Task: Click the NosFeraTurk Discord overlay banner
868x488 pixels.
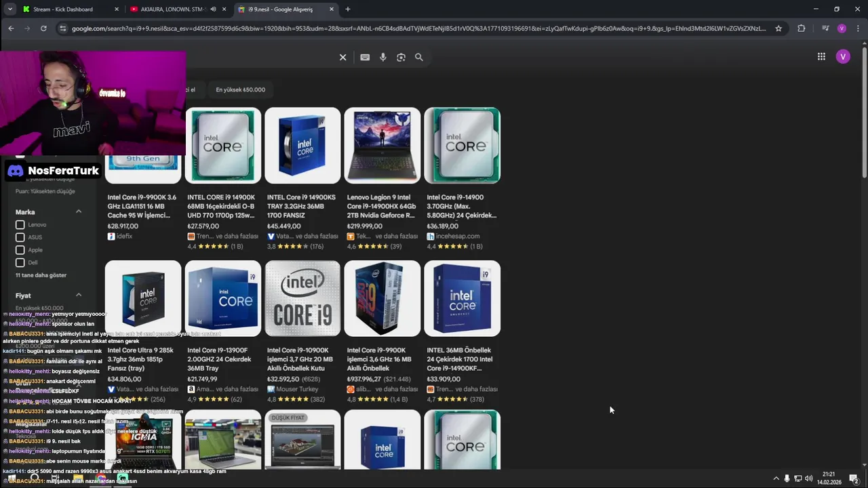Action: click(x=52, y=171)
